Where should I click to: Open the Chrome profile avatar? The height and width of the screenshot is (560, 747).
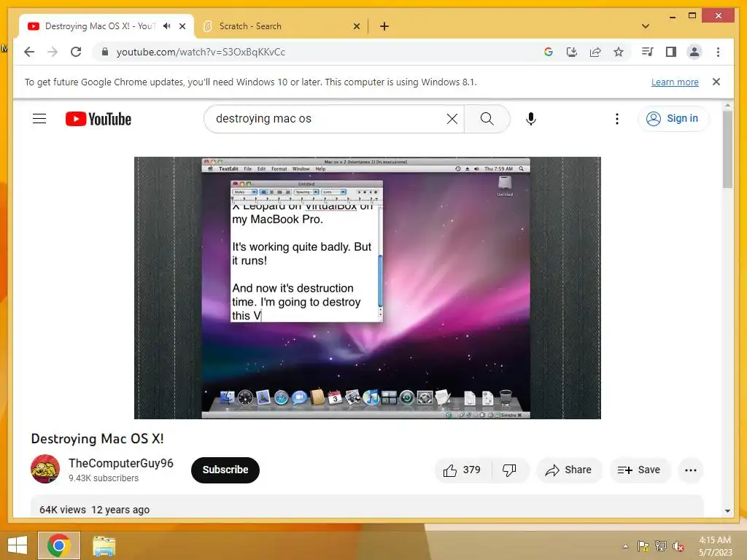(694, 52)
